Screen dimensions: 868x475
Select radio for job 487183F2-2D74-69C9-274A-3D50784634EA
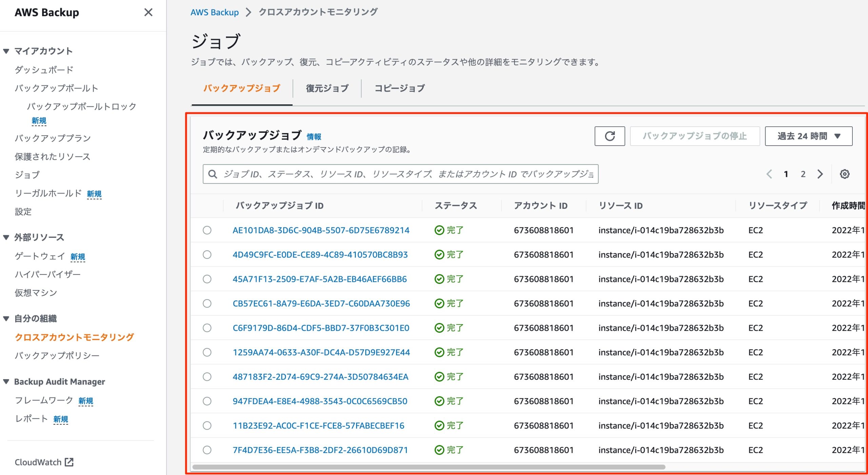tap(207, 377)
